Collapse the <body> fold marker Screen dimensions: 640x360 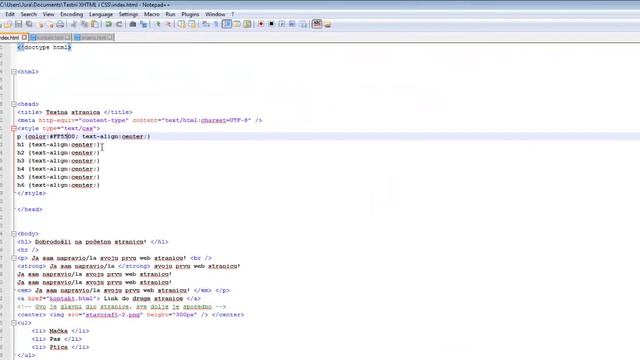[x=14, y=234]
